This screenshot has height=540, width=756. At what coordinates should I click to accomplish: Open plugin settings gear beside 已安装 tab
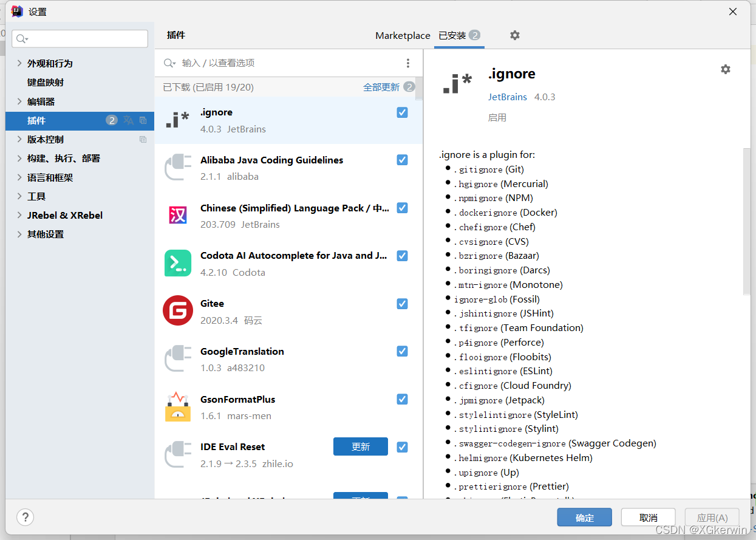515,35
